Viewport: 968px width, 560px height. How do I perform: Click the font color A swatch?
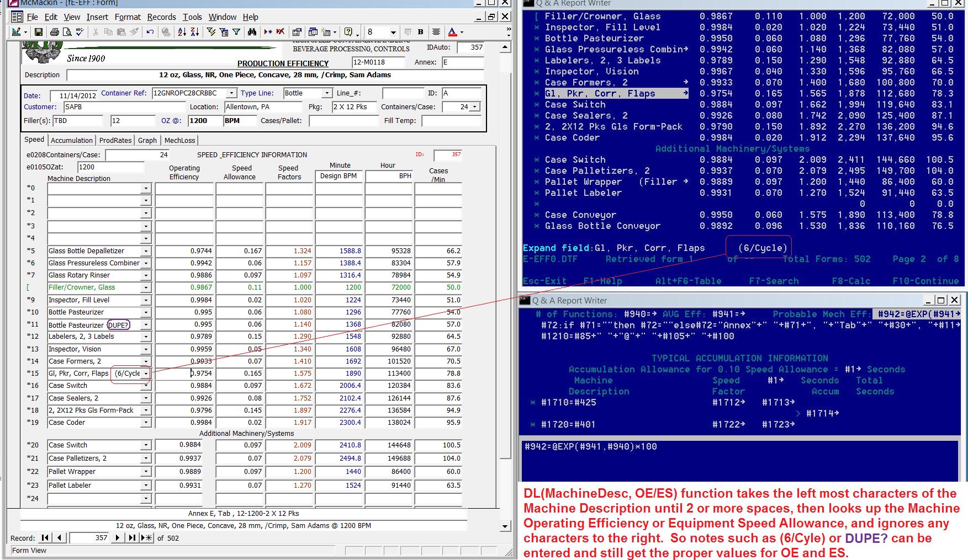pos(452,32)
